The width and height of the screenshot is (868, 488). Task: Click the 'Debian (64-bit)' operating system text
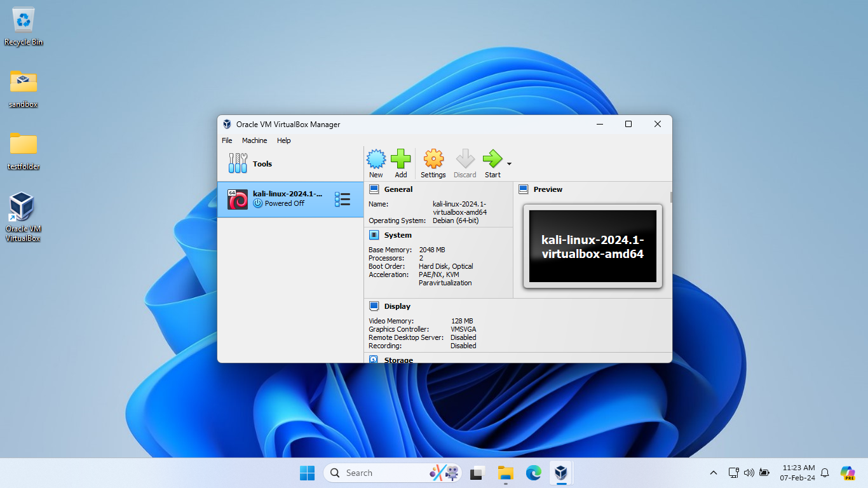pos(456,220)
